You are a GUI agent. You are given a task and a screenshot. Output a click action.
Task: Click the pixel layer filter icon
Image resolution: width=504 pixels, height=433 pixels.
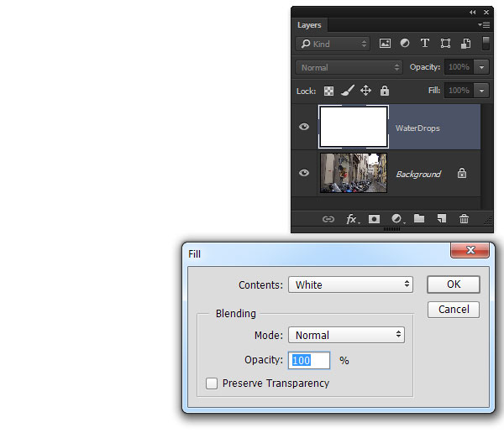(386, 44)
